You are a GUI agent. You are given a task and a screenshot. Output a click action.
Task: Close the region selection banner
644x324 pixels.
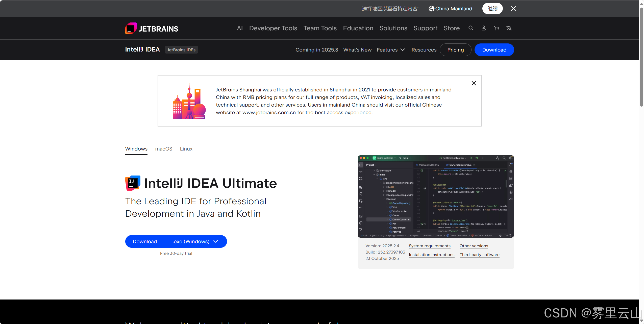513,9
